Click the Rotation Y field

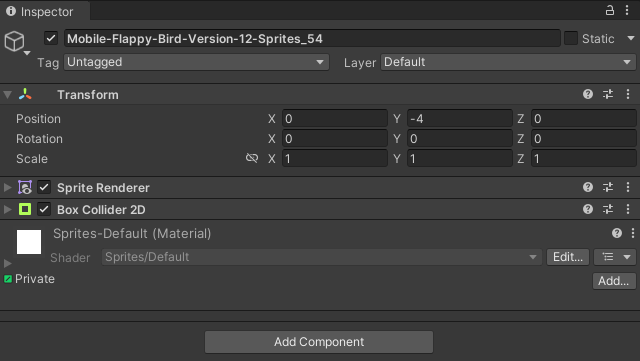tap(460, 138)
